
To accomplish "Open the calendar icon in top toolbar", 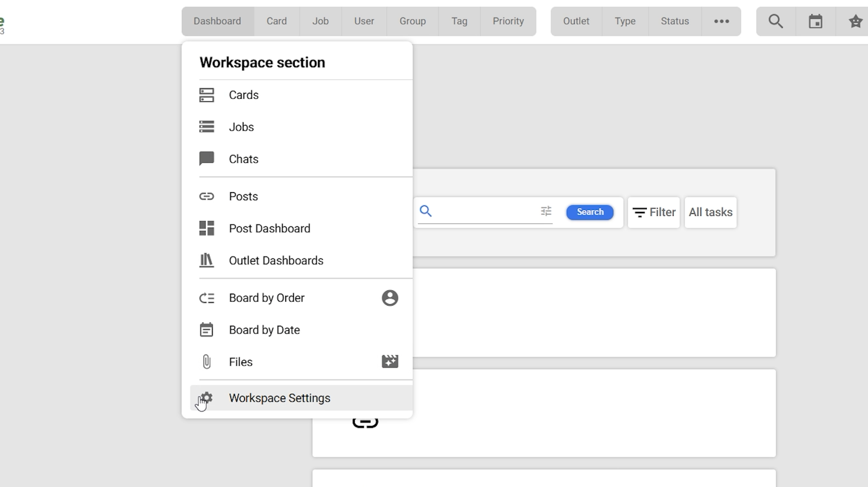I will coord(815,21).
